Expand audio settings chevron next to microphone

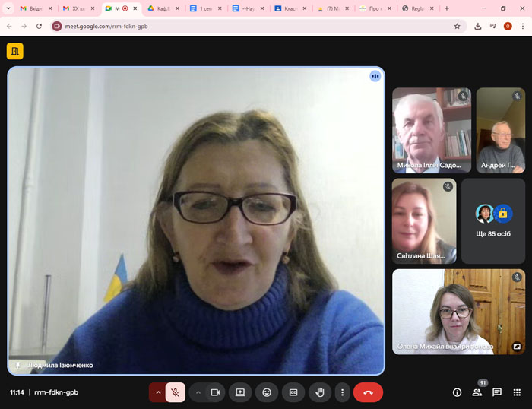click(x=158, y=392)
